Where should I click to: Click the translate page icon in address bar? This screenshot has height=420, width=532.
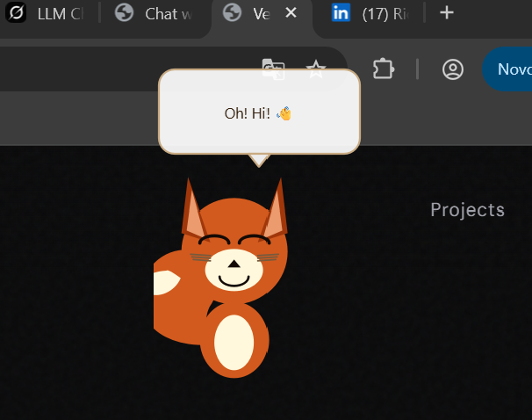(x=274, y=69)
